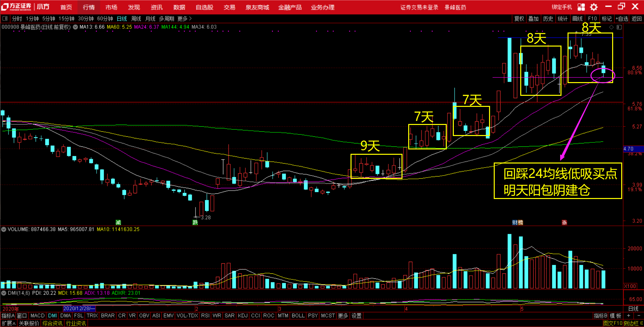The height and width of the screenshot is (327, 644).
Task: Open F10 company info
Action: pos(592,19)
